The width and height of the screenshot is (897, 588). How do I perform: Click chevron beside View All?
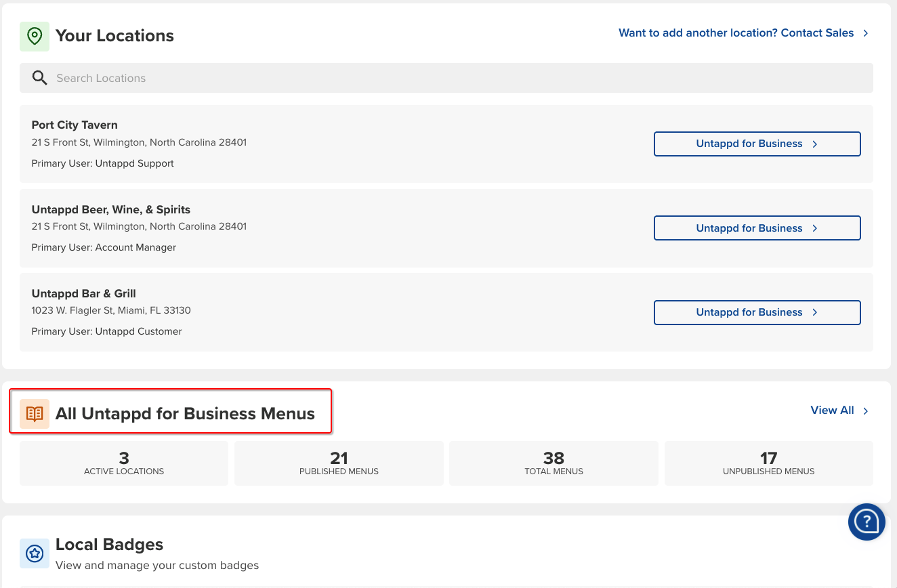click(866, 411)
